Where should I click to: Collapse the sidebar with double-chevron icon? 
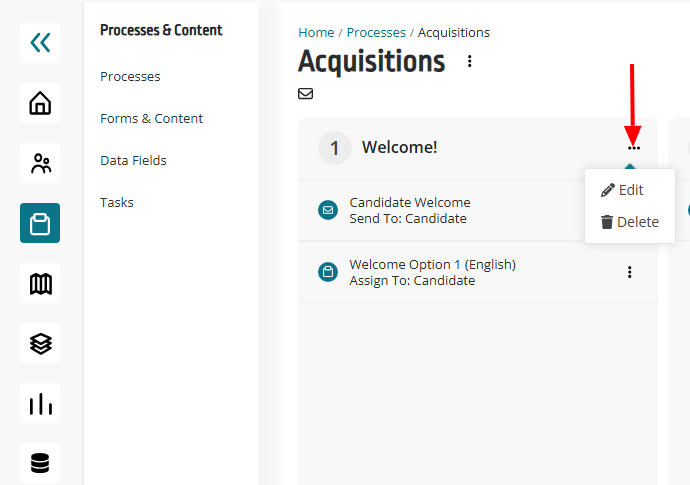(40, 43)
